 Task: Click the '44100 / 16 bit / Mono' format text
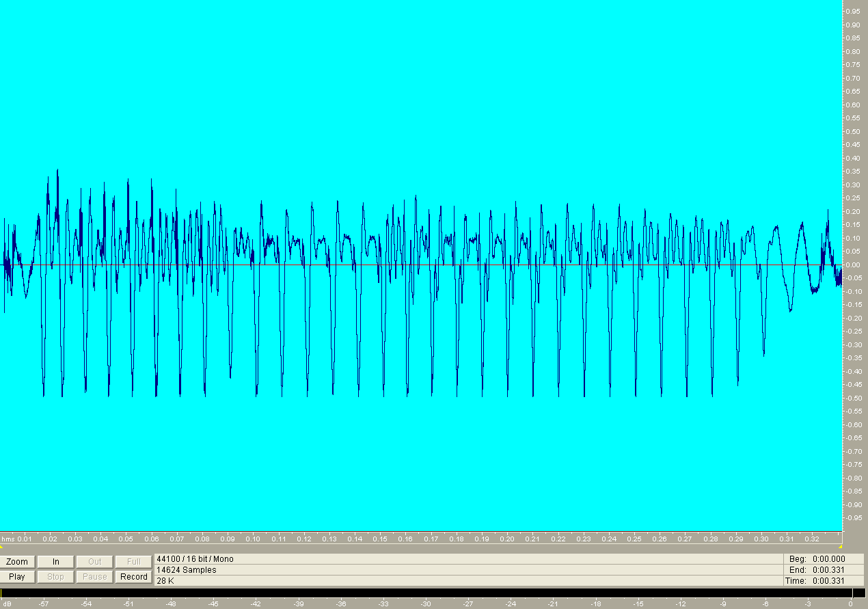click(195, 559)
